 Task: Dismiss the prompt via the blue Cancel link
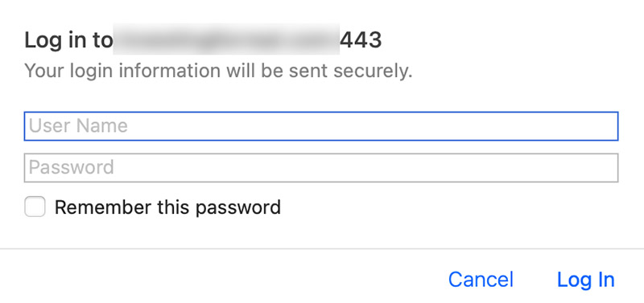pos(481,280)
